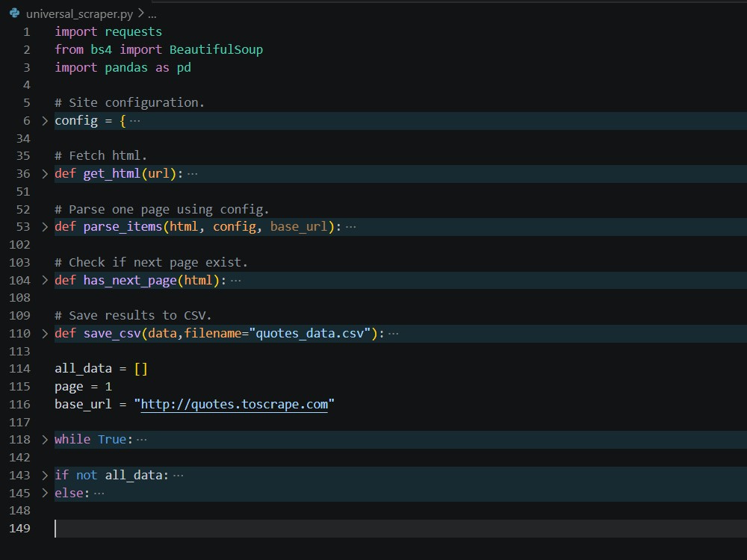This screenshot has width=747, height=560.
Task: Expand the folded save_csv function
Action: click(45, 333)
